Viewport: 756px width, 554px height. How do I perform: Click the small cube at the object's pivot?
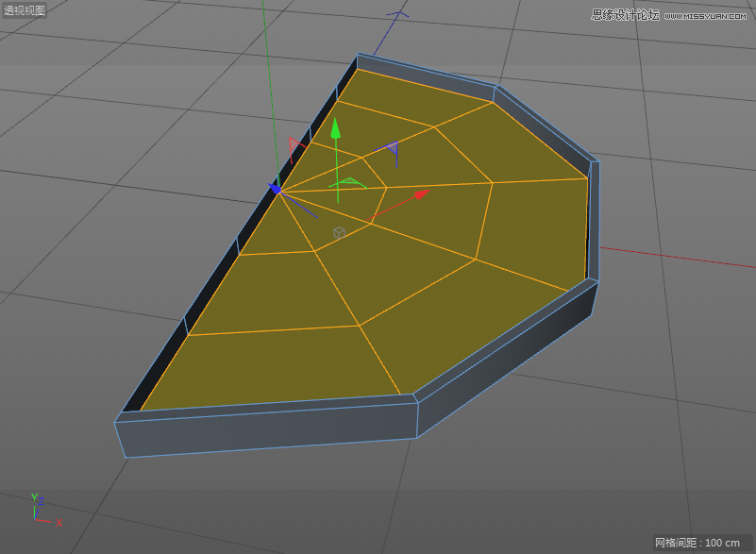337,231
